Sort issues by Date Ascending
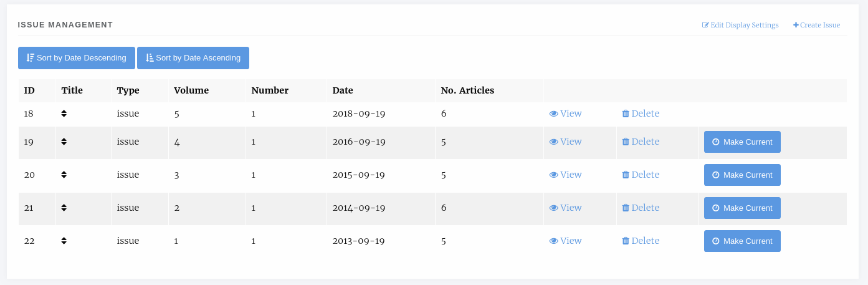The image size is (868, 285). tap(193, 58)
